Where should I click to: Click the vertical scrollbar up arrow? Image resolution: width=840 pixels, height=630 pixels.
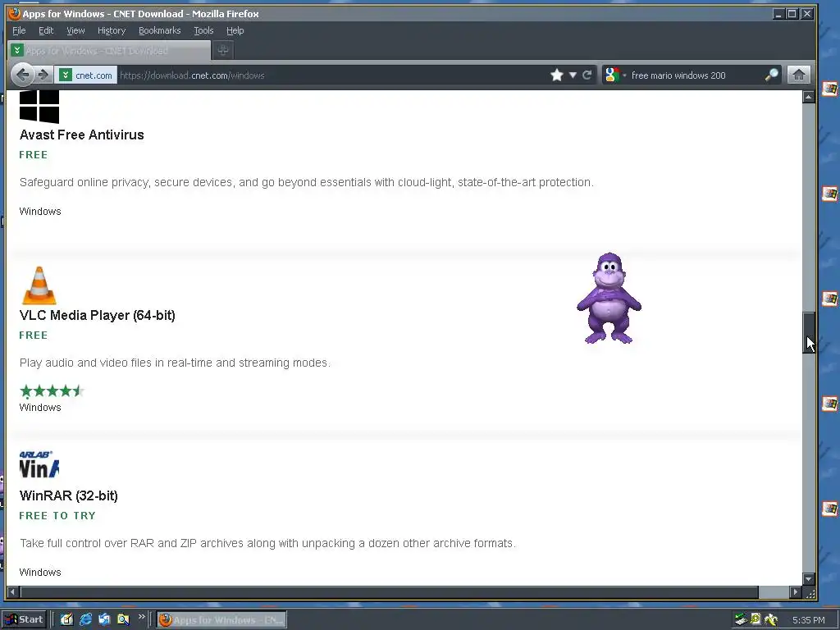click(809, 97)
